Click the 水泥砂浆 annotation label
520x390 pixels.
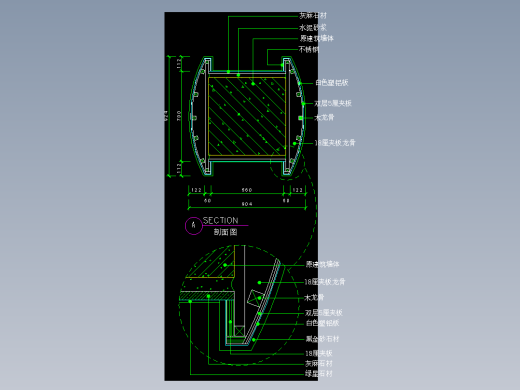pos(313,27)
